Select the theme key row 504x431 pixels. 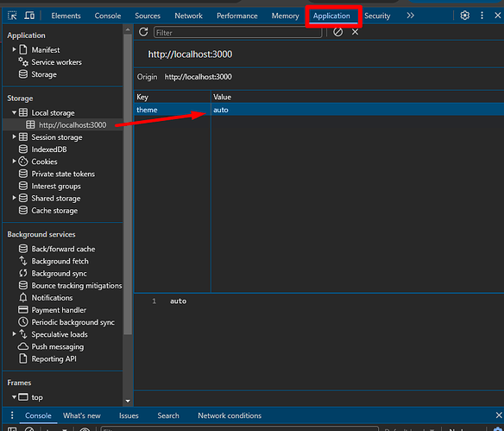318,110
